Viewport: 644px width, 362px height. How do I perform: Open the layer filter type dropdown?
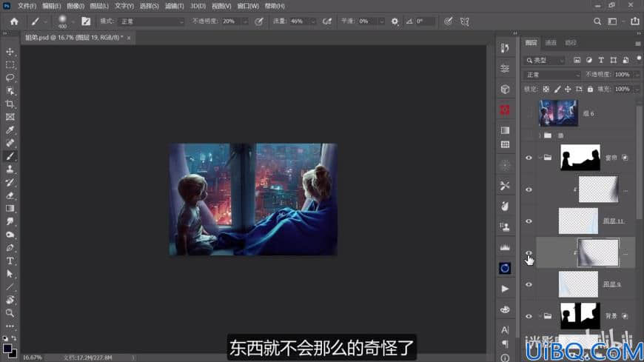545,61
